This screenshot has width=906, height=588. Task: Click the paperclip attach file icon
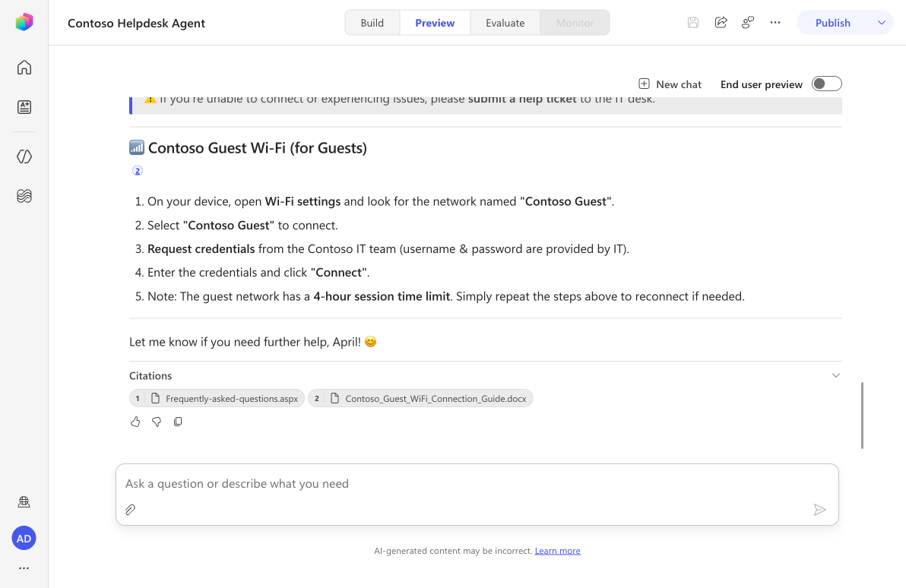tap(131, 510)
